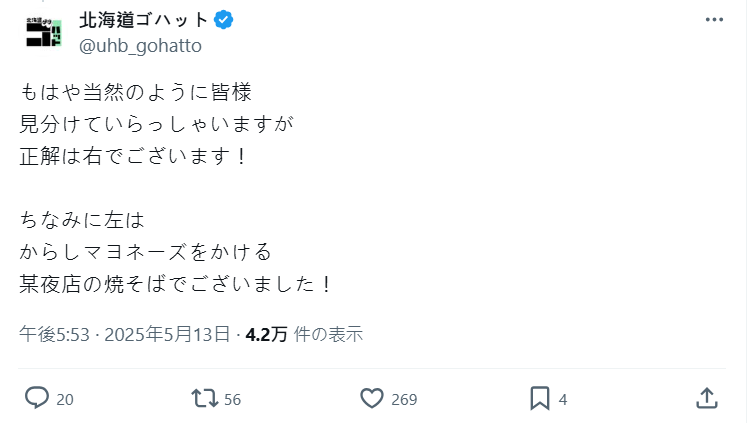Viewport: 751px width, 423px height.
Task: Bookmark this post with the bookmark icon
Action: point(539,398)
